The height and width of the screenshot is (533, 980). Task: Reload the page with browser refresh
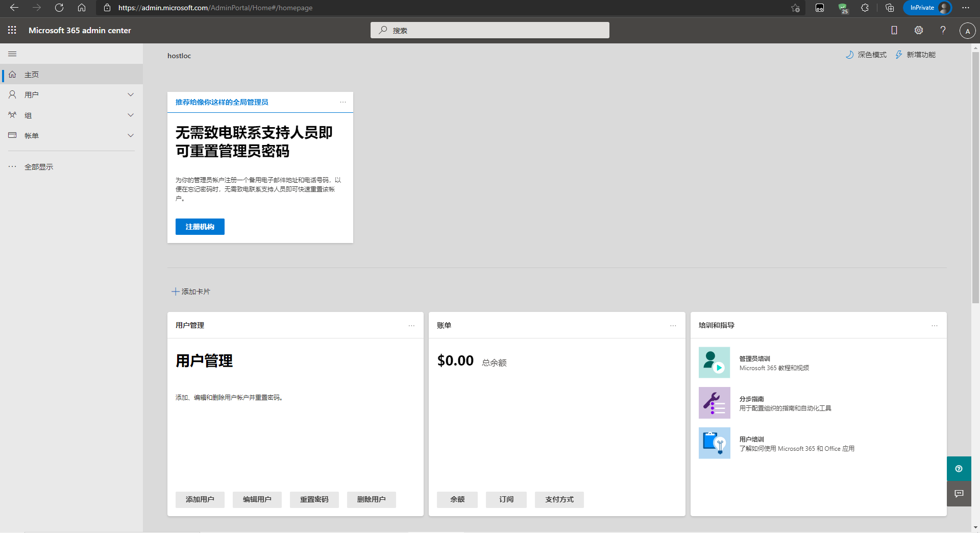click(x=59, y=8)
